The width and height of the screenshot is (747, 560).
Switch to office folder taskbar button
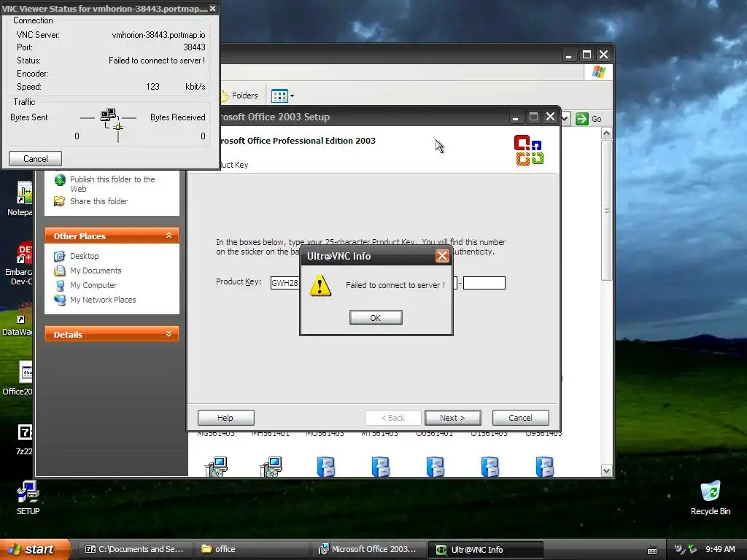[252, 549]
